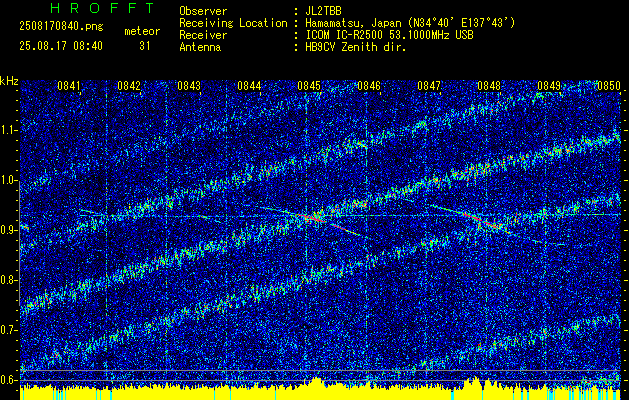Select the HB9CV Zenith dir. text
This screenshot has height=400, width=629.
tap(355, 47)
